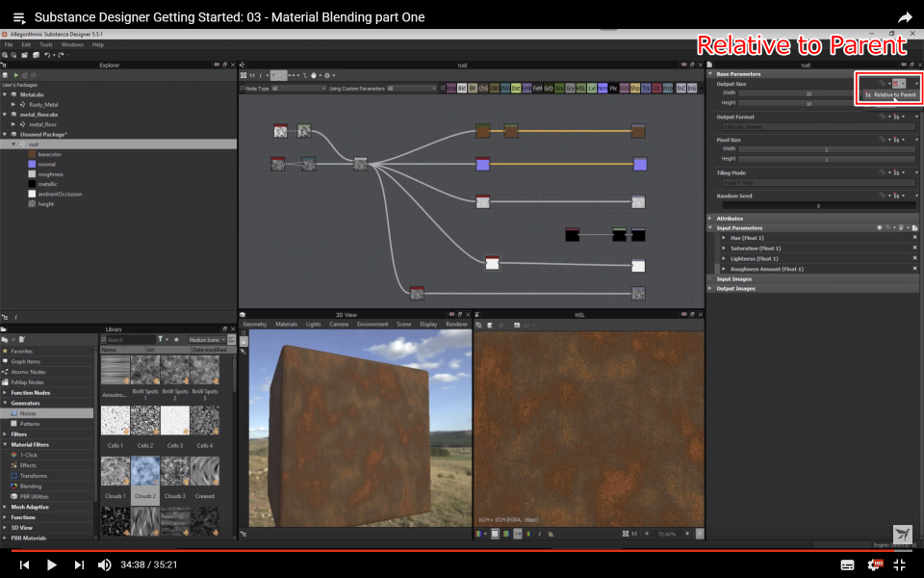924x578 pixels.
Task: Click the Normal (Nrm) node toolbar icon
Action: point(603,88)
